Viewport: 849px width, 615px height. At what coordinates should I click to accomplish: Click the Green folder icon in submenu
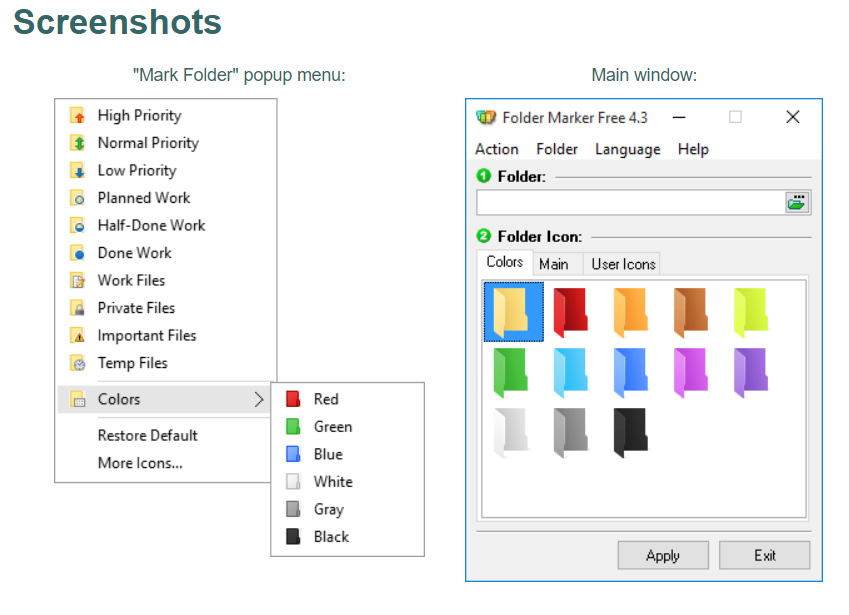293,427
